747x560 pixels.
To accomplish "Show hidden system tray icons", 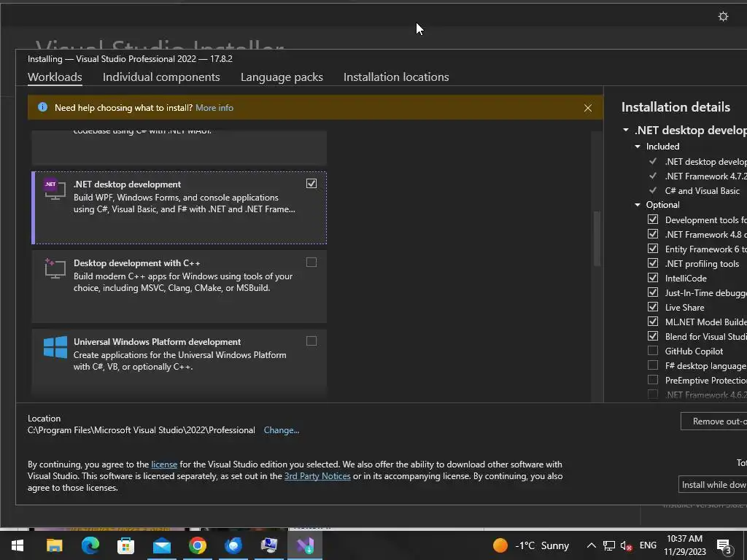I will pyautogui.click(x=591, y=545).
